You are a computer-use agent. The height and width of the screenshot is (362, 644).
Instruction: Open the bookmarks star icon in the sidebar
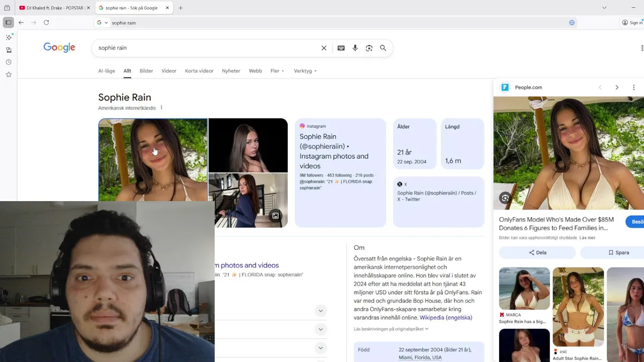tap(9, 74)
